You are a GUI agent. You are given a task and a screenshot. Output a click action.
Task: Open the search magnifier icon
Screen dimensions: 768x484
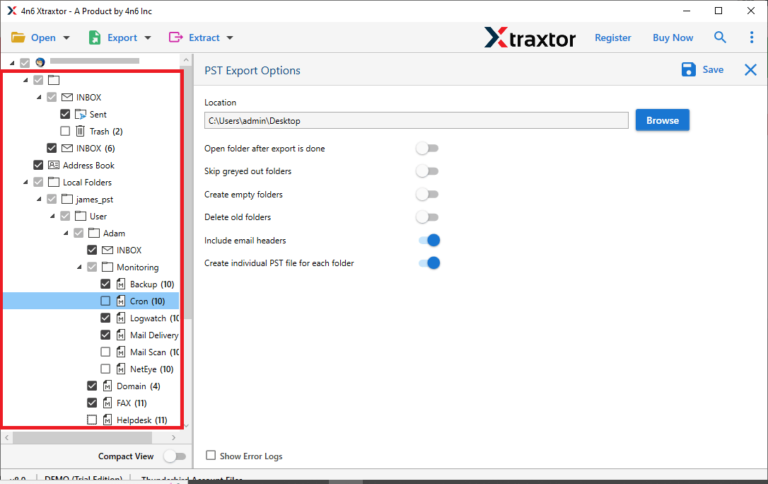pyautogui.click(x=720, y=37)
